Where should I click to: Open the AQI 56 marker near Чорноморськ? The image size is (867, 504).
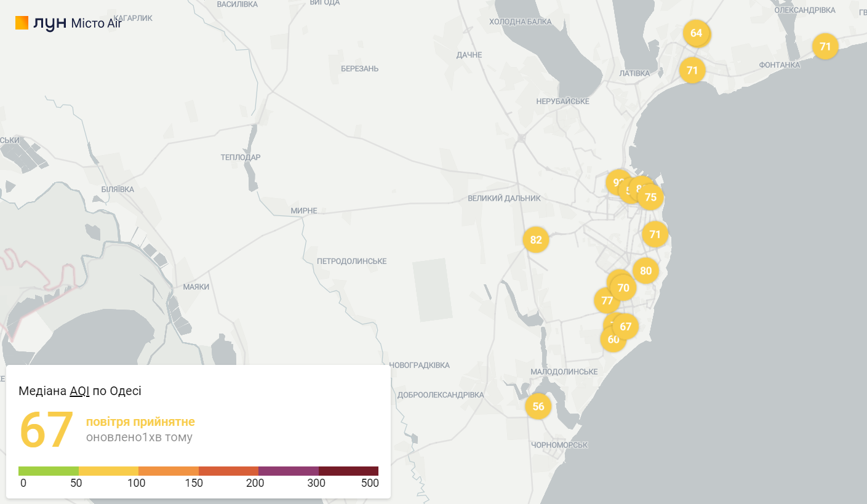pyautogui.click(x=538, y=407)
